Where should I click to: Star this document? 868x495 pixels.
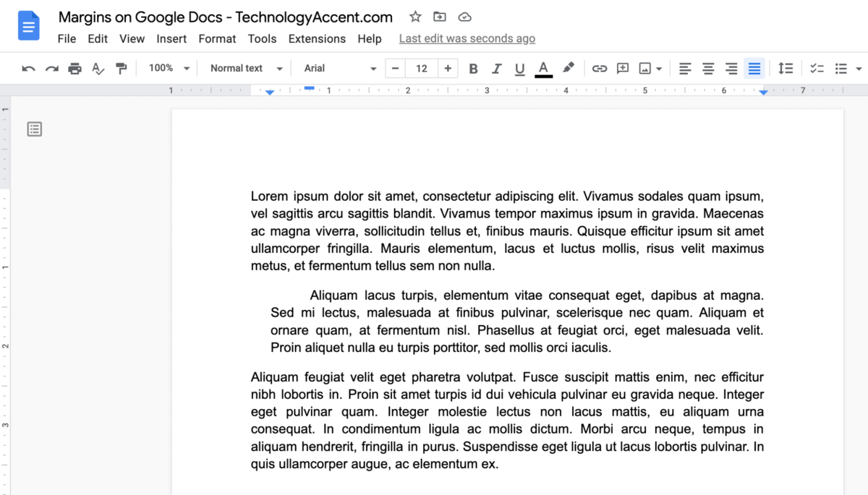(x=414, y=17)
